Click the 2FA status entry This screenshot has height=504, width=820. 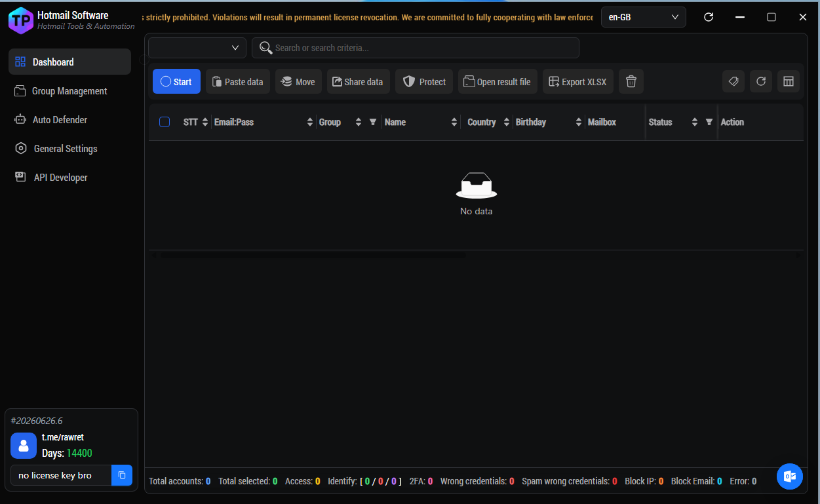click(x=421, y=481)
